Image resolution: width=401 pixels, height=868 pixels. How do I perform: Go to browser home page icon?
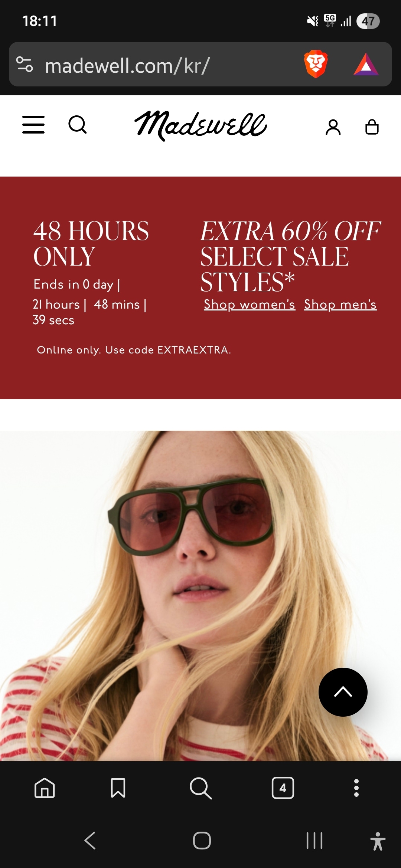point(45,788)
